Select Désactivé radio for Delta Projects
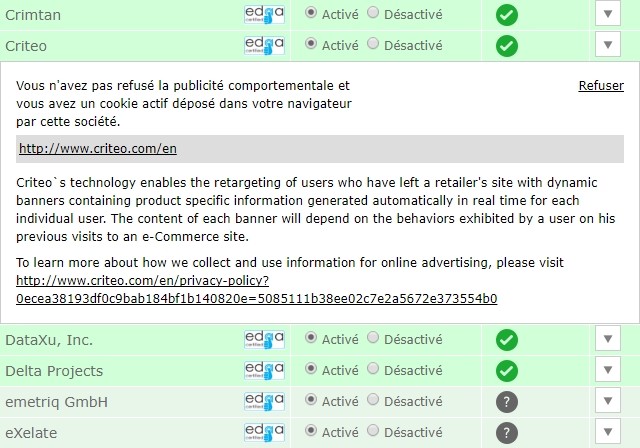 [x=374, y=370]
